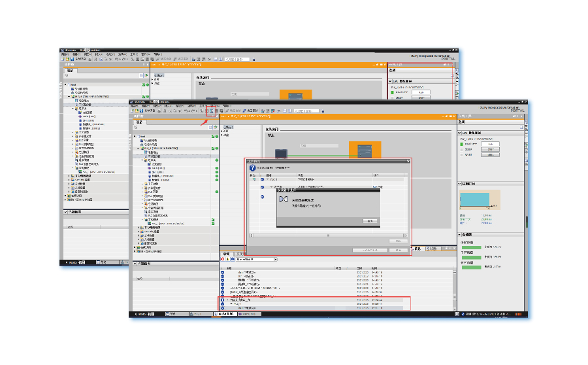Click Undo icon in front window toolbar
The image size is (588, 365).
[x=186, y=111]
